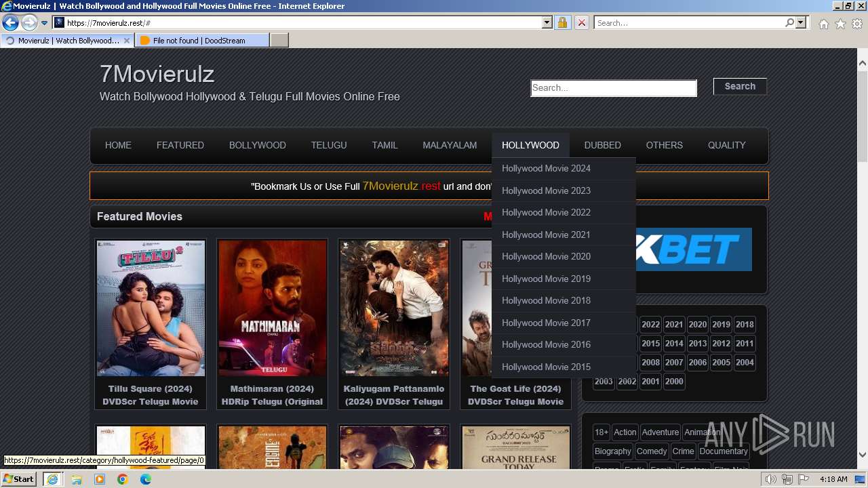This screenshot has height=488, width=868.
Task: Open the Favorites star icon
Action: point(840,24)
